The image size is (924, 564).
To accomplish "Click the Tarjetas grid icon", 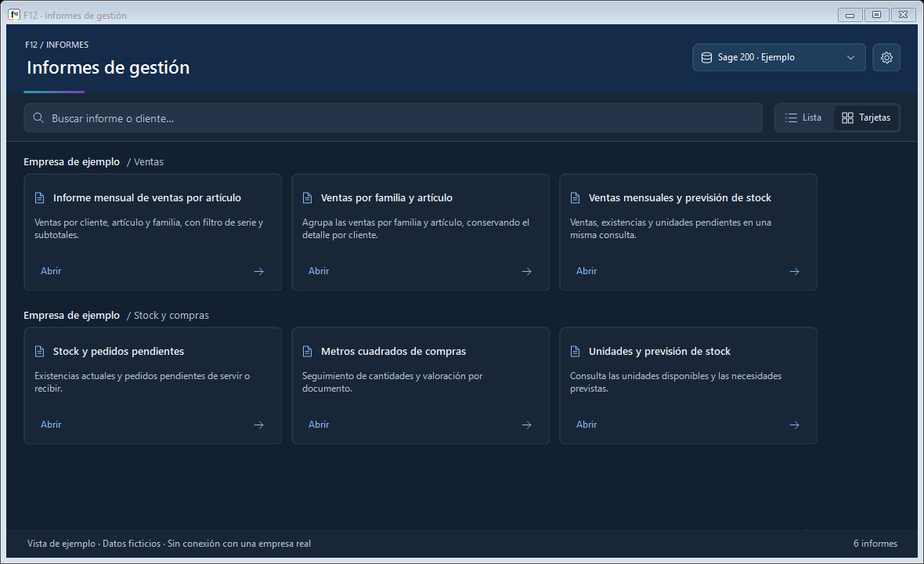I will (847, 117).
